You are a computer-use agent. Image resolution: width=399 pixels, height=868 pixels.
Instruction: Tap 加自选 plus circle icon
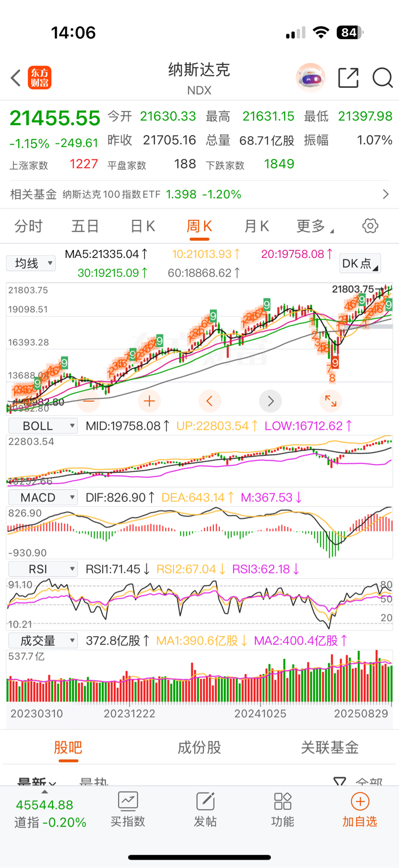(x=360, y=801)
